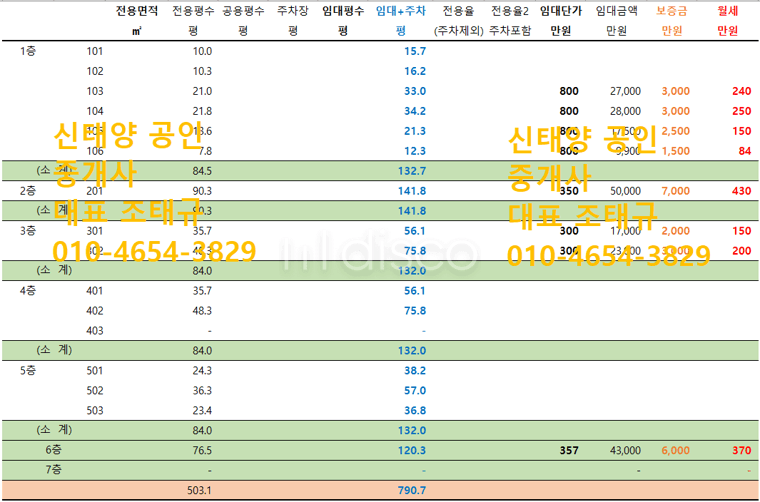Click the 주차포함 subheader
The image size is (760, 502).
point(510,31)
